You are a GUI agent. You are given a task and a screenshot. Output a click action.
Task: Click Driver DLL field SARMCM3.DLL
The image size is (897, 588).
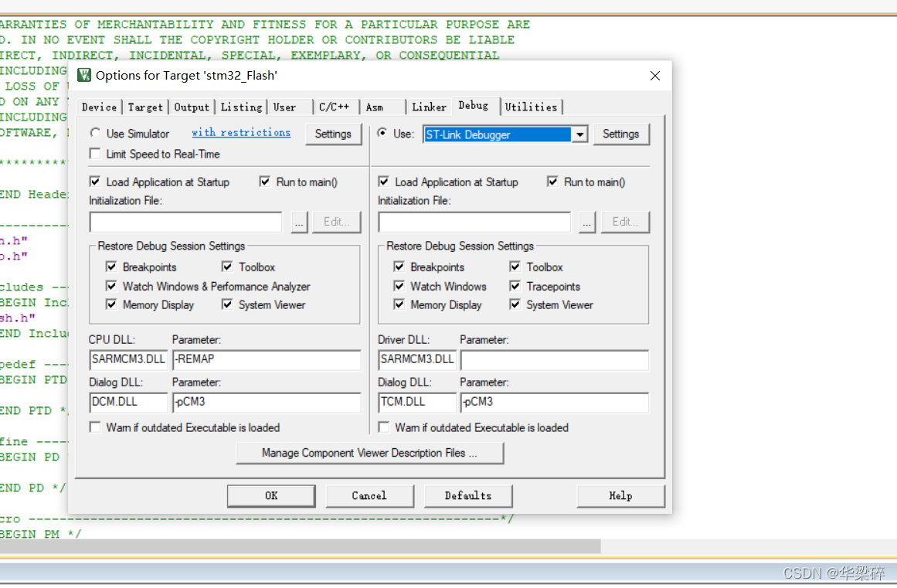417,360
